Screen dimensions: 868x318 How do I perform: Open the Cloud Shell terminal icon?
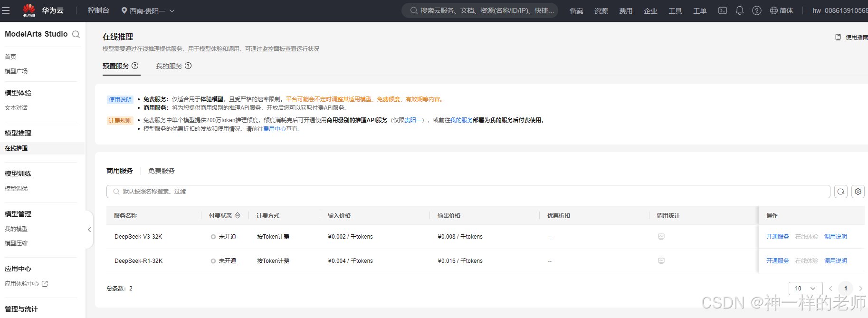click(723, 10)
